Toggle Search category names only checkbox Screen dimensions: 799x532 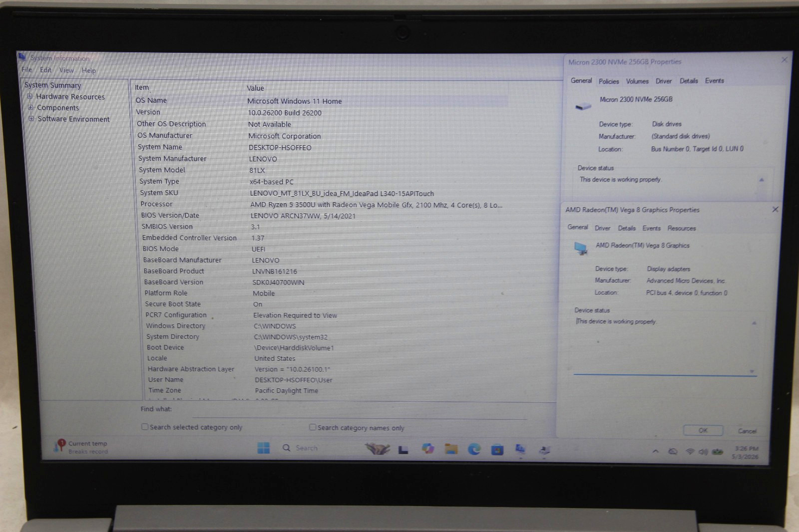pos(313,427)
